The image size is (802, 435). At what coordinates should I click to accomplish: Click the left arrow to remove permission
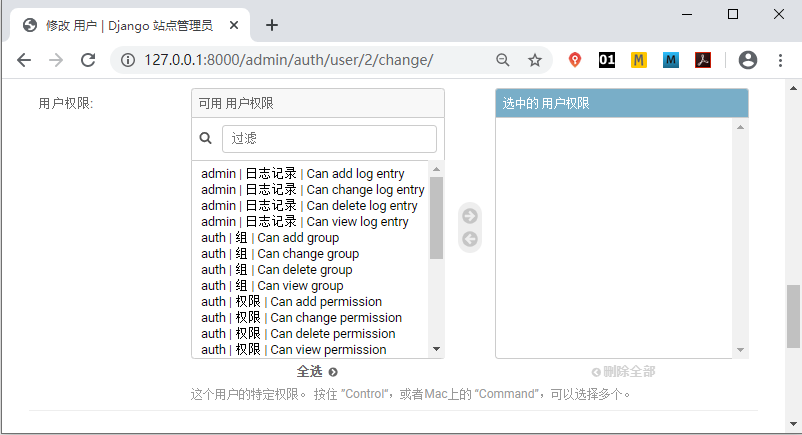470,239
